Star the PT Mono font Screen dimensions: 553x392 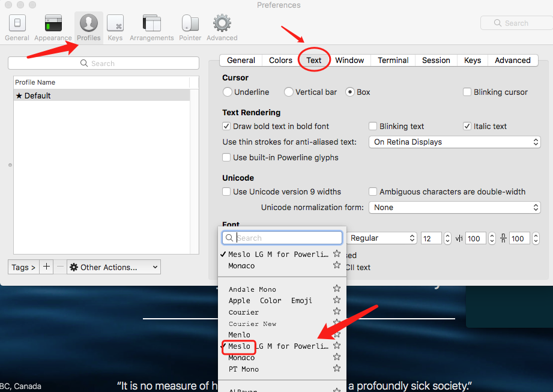tap(337, 369)
